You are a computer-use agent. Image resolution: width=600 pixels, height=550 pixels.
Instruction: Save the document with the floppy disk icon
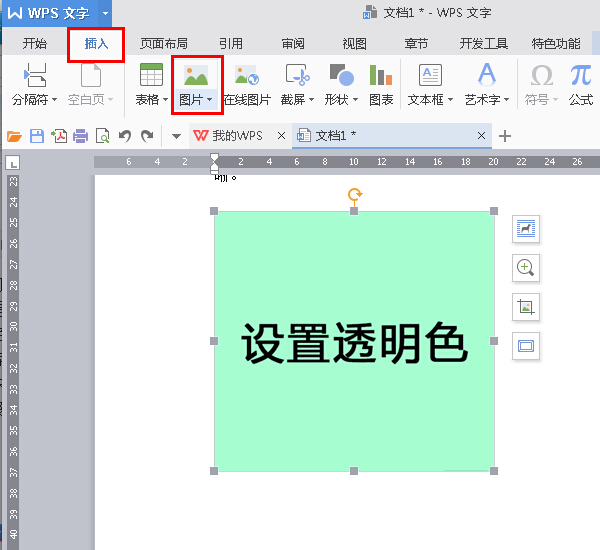click(x=36, y=136)
